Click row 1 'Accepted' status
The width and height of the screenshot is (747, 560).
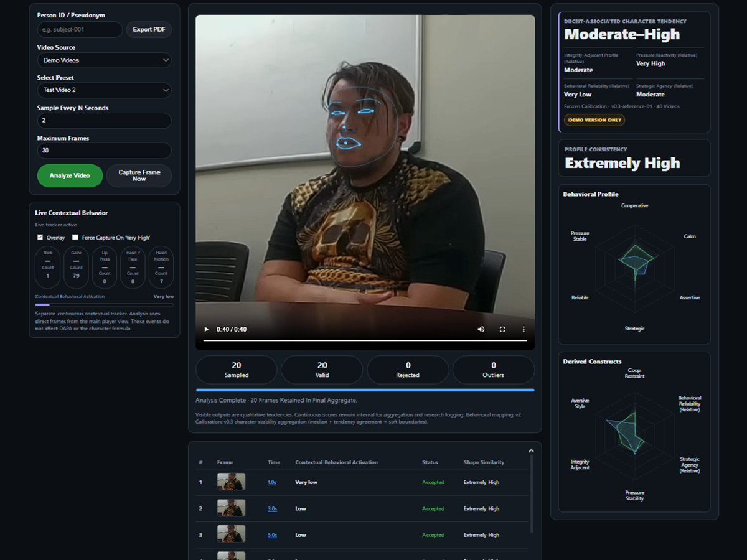(x=433, y=482)
